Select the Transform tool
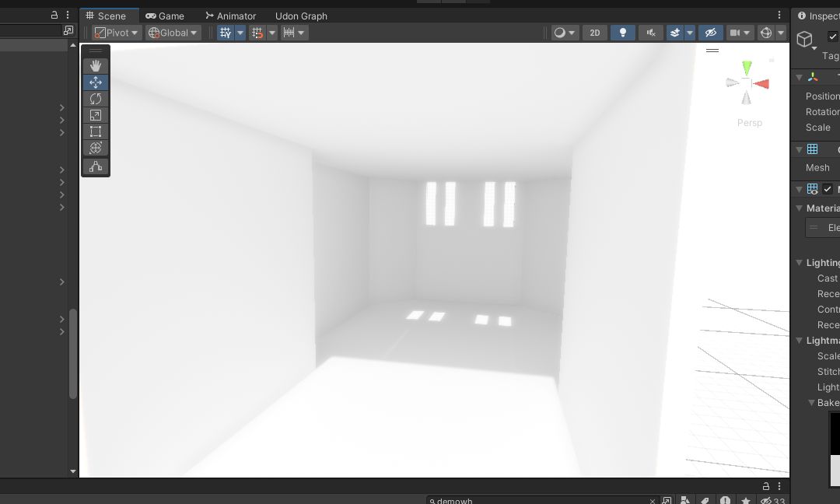 pyautogui.click(x=96, y=148)
